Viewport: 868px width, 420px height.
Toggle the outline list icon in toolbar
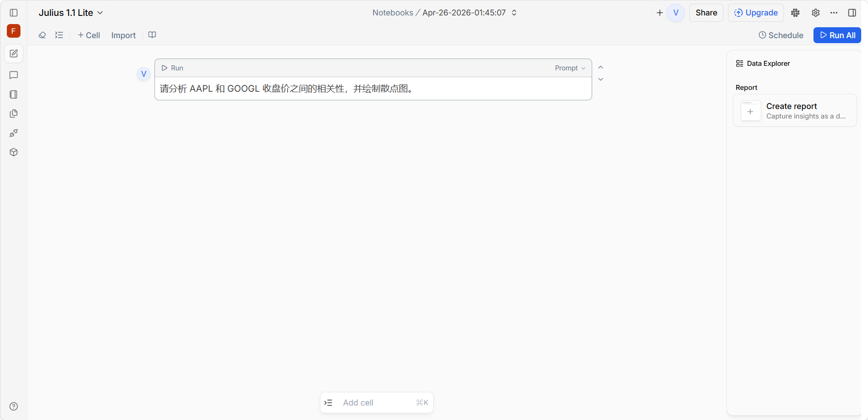[x=59, y=35]
